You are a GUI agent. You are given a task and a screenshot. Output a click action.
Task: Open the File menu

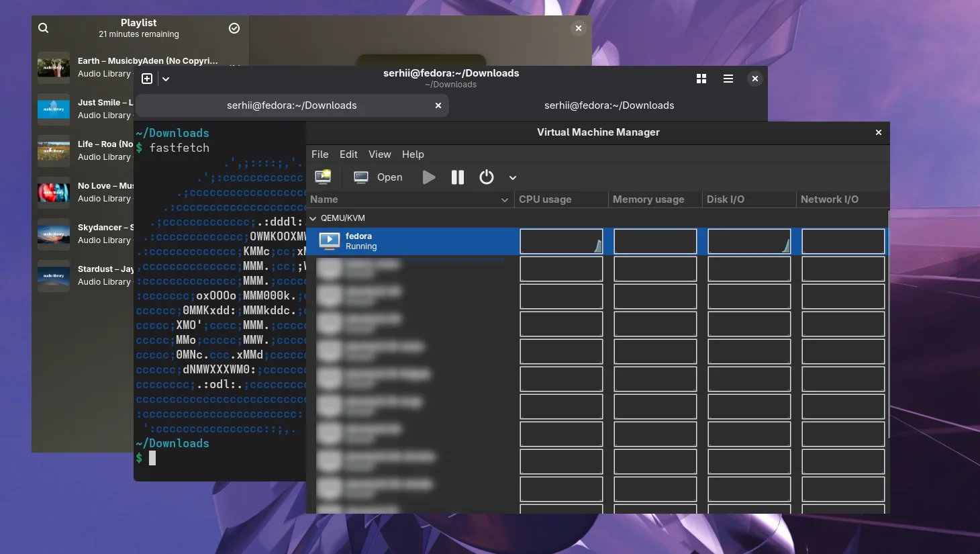pyautogui.click(x=320, y=154)
